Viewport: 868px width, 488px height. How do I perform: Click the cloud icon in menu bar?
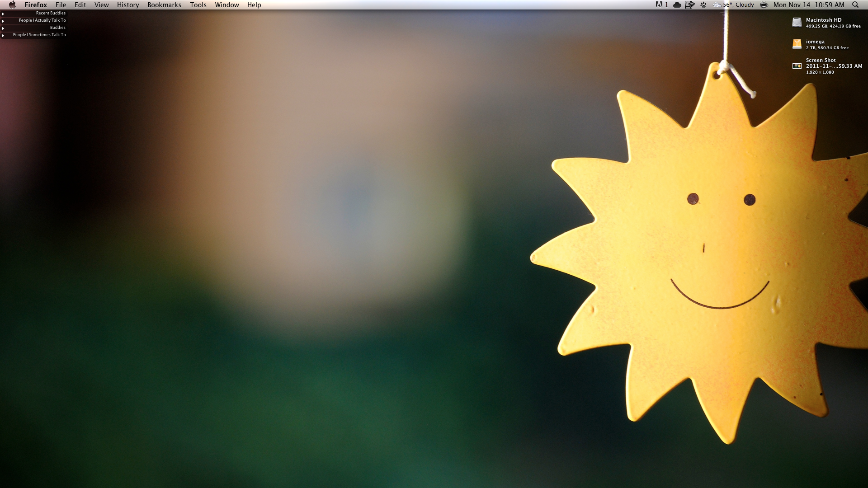pos(677,5)
